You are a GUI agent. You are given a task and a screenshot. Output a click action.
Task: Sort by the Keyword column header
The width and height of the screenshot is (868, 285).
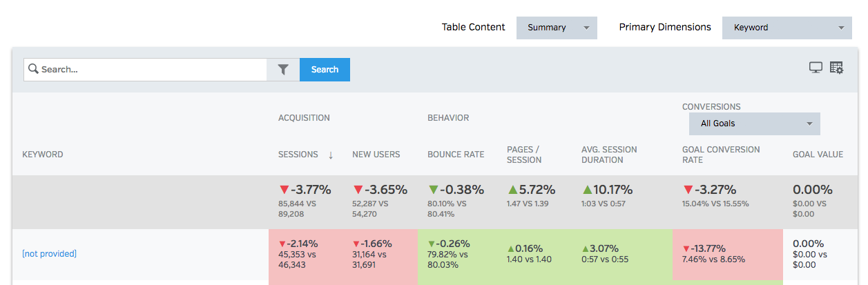[x=42, y=155]
